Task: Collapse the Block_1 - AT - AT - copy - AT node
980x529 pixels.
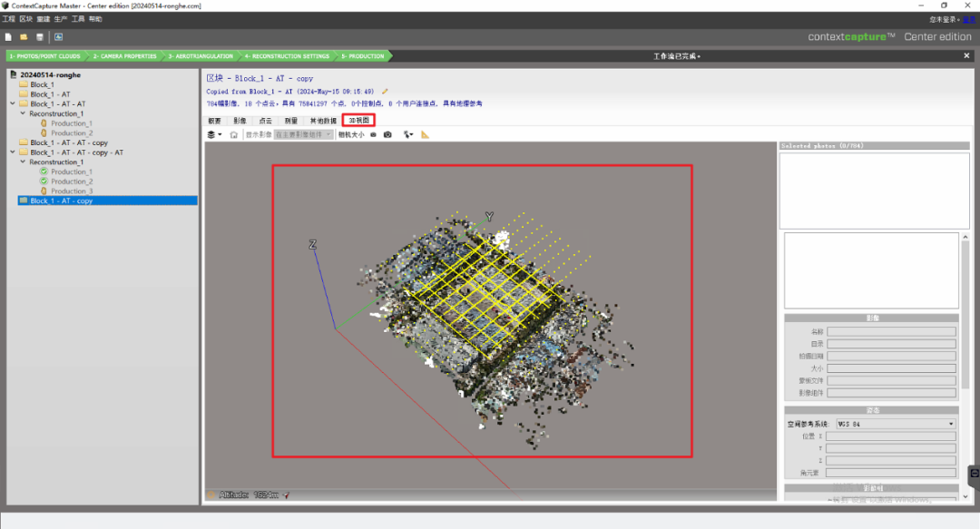Action: click(13, 152)
